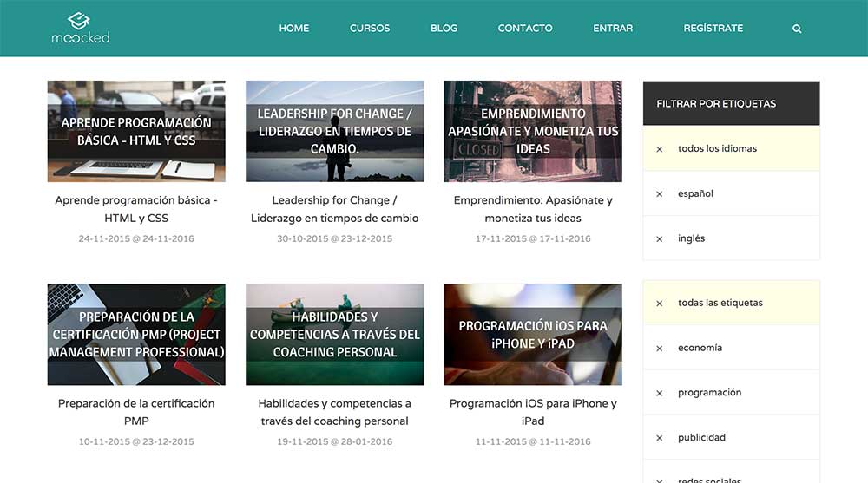Click date text 19-11-2015 @ 28-01-2016

click(x=334, y=441)
